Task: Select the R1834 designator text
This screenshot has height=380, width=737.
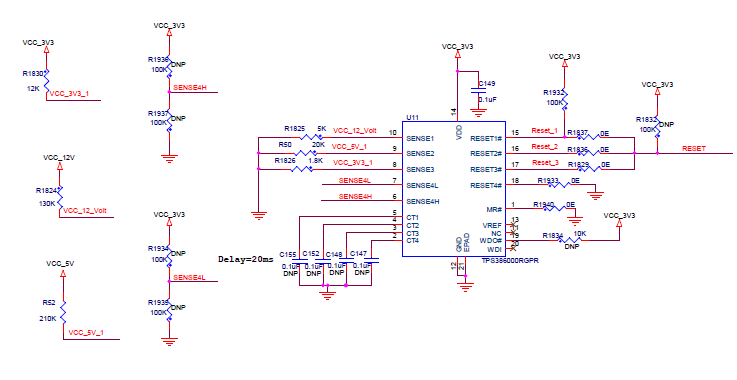Action: [x=553, y=235]
